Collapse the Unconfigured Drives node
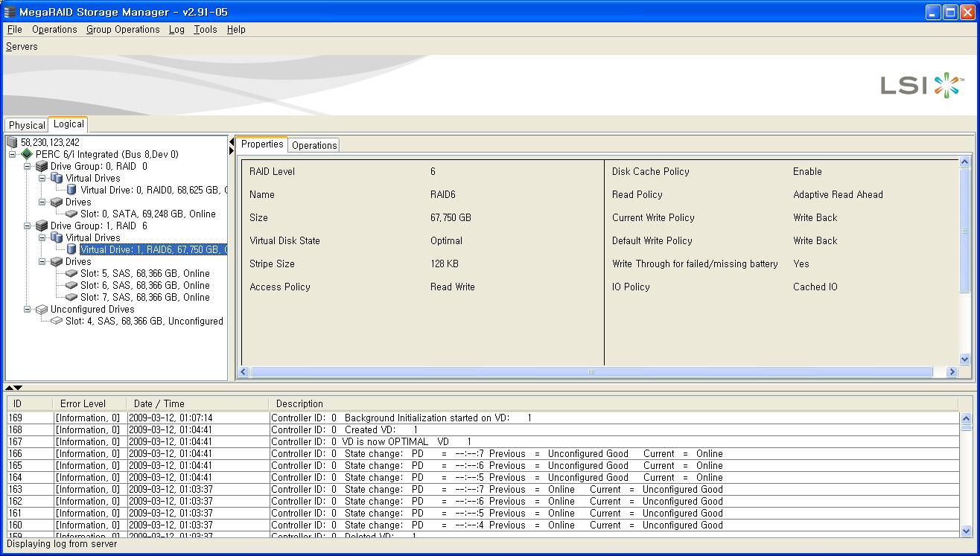This screenshot has width=980, height=556. point(28,309)
